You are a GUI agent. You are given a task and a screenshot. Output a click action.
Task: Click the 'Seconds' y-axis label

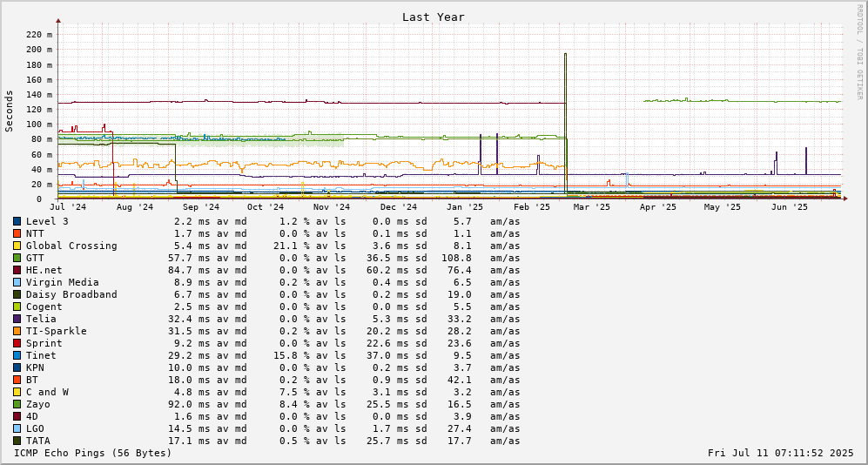tap(9, 111)
